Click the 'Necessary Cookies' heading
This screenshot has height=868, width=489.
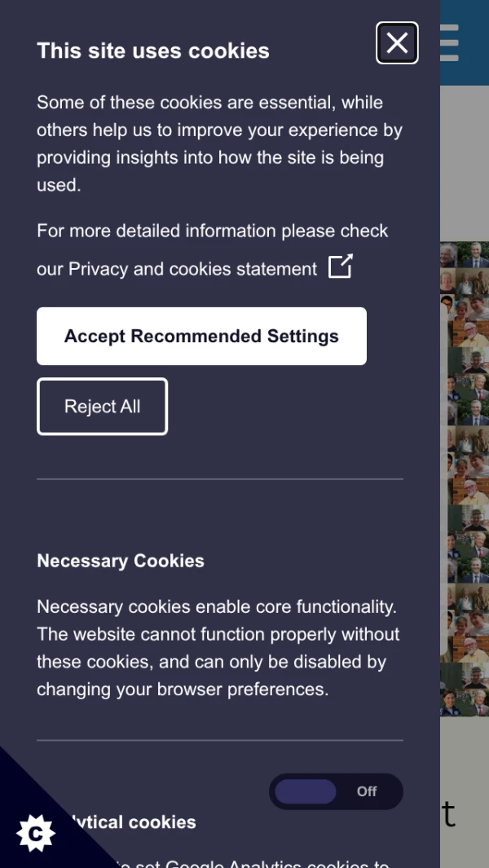pos(121,561)
